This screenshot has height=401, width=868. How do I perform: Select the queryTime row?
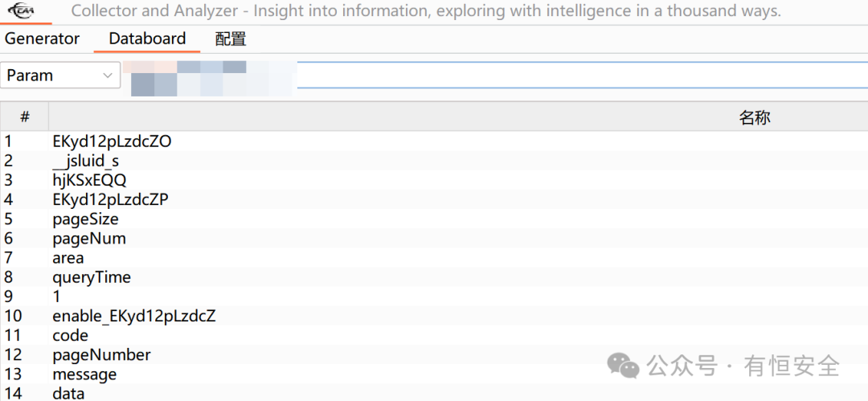coord(92,277)
